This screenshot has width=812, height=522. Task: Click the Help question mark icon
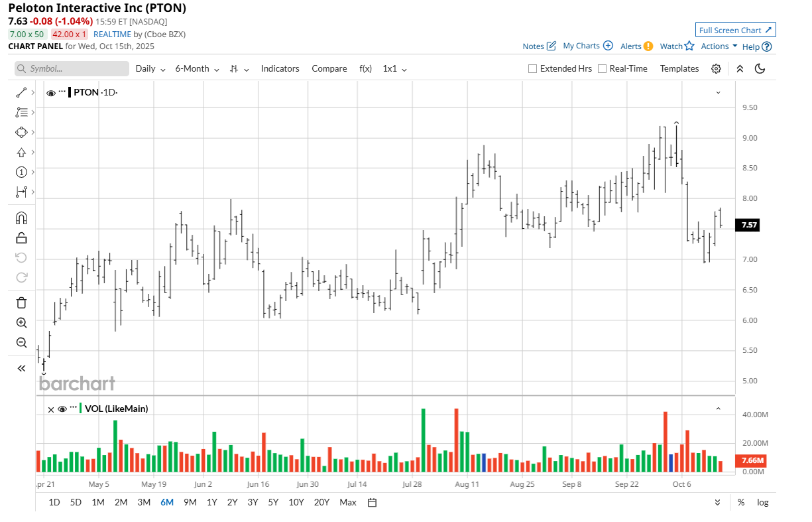click(767, 46)
